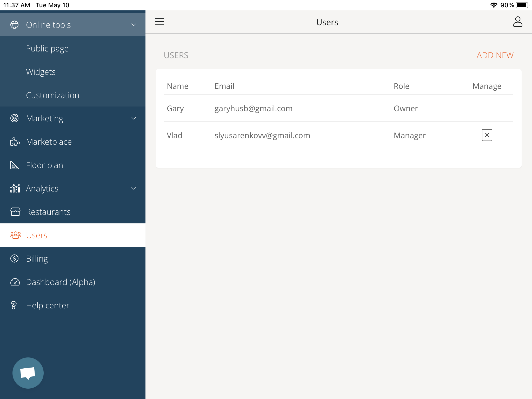
Task: Click ADD NEW user link
Action: (495, 55)
